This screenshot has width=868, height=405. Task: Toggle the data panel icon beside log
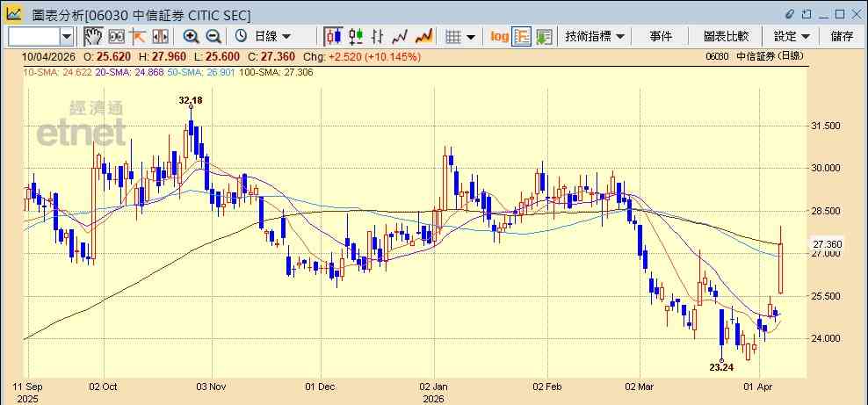point(522,37)
